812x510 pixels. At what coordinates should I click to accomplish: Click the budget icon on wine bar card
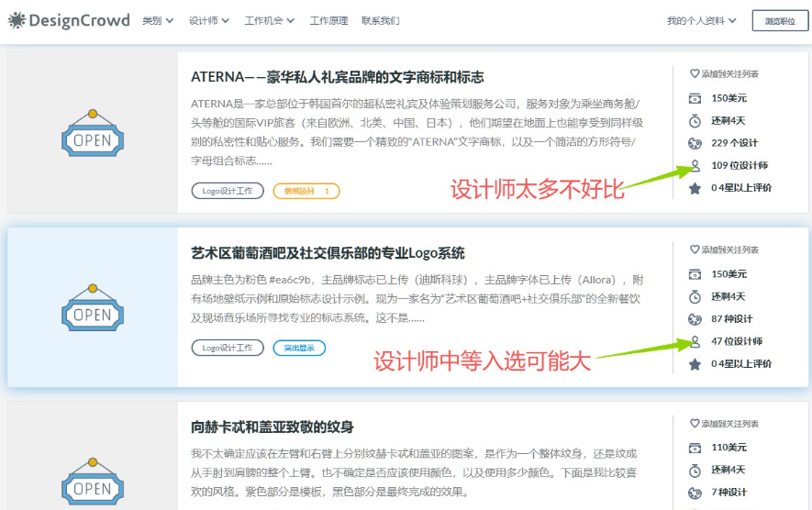coord(695,274)
